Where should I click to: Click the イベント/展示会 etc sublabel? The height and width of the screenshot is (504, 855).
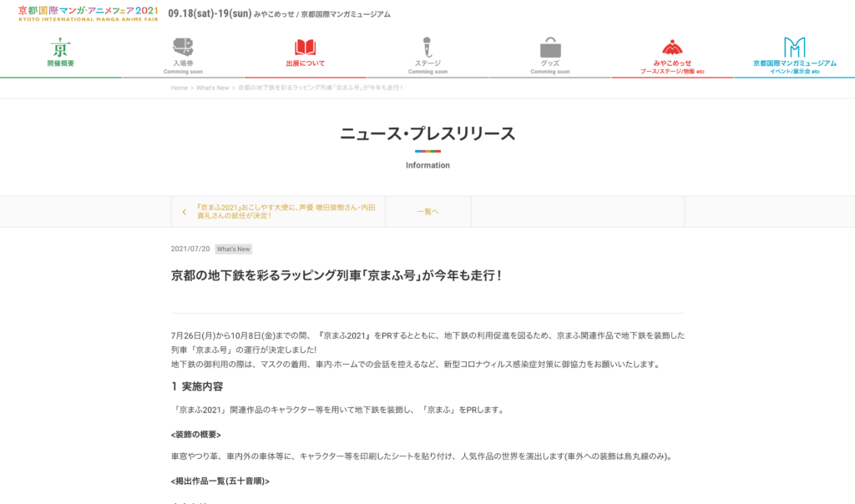click(x=795, y=72)
